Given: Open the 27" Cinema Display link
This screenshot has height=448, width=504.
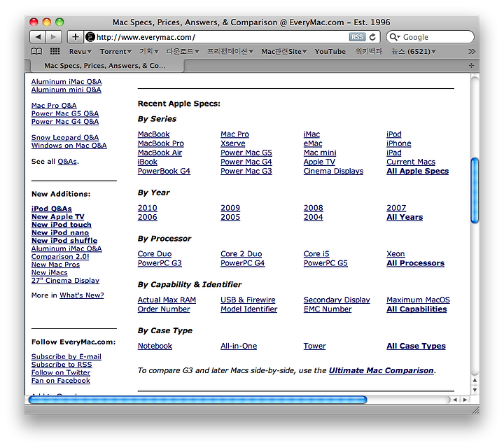Looking at the screenshot, I should click(65, 281).
